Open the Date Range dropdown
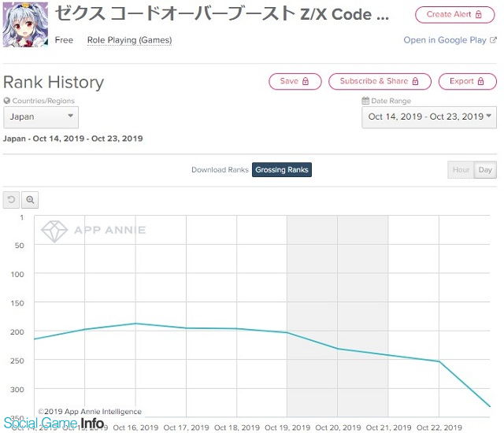The image size is (504, 433). (x=429, y=117)
